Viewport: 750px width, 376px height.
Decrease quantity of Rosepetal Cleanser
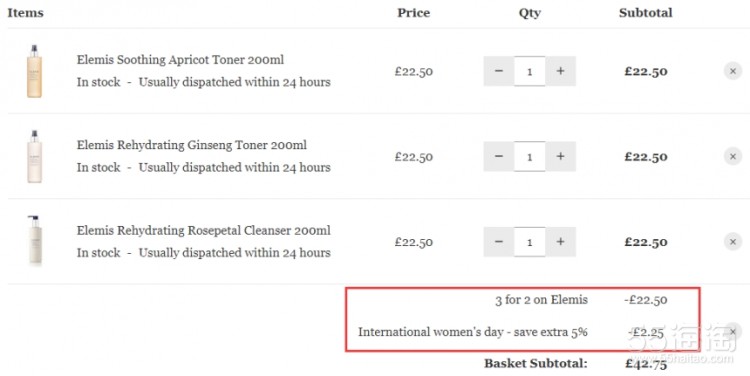(498, 242)
